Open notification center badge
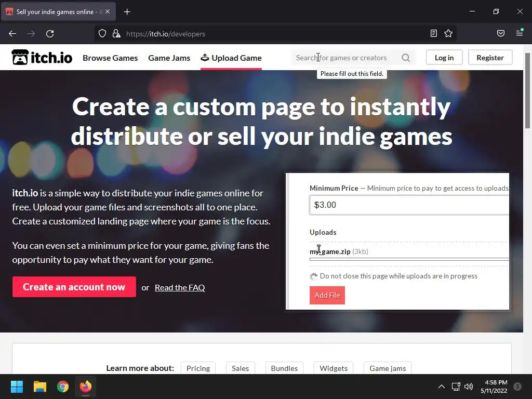 click(x=517, y=387)
